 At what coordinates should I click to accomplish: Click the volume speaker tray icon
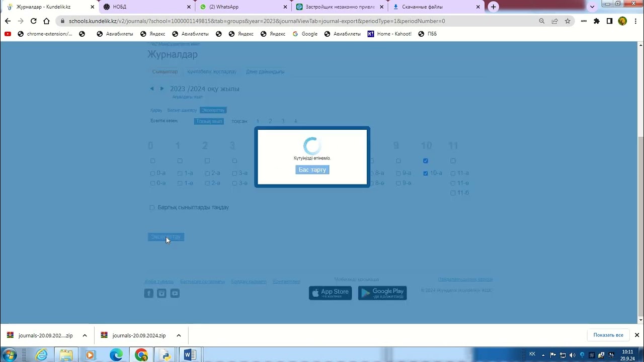pyautogui.click(x=573, y=355)
